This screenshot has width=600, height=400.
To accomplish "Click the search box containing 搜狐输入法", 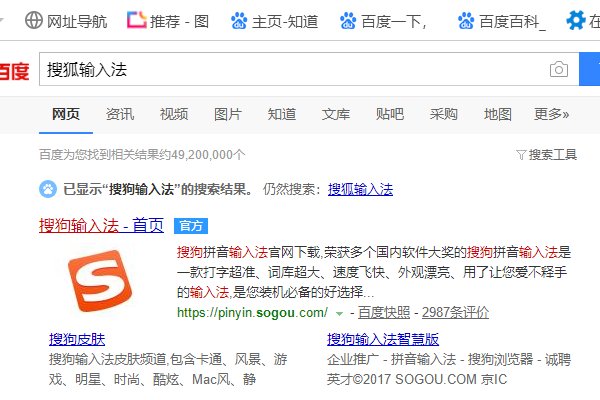I will click(309, 69).
